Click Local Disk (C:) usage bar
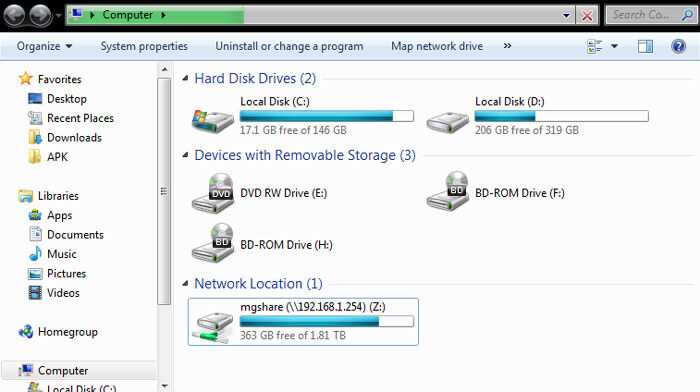Image resolution: width=700 pixels, height=392 pixels. [327, 116]
